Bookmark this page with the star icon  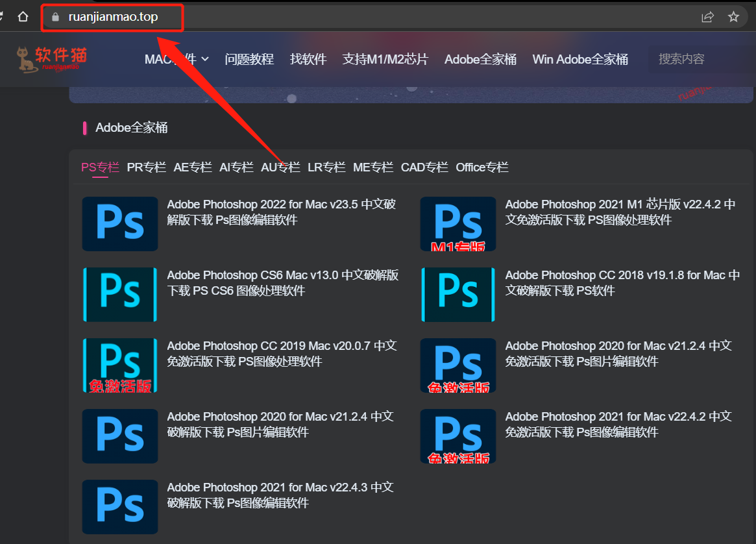click(x=733, y=17)
